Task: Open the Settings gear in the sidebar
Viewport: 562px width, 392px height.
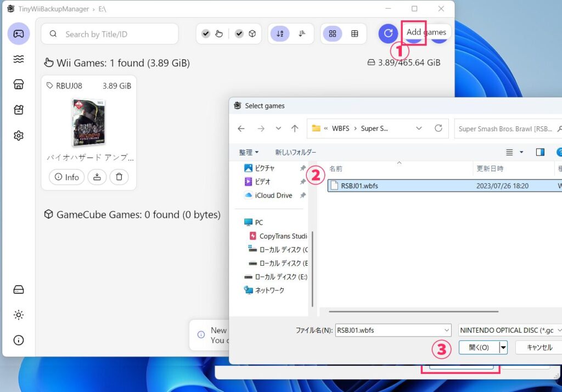Action: click(19, 136)
